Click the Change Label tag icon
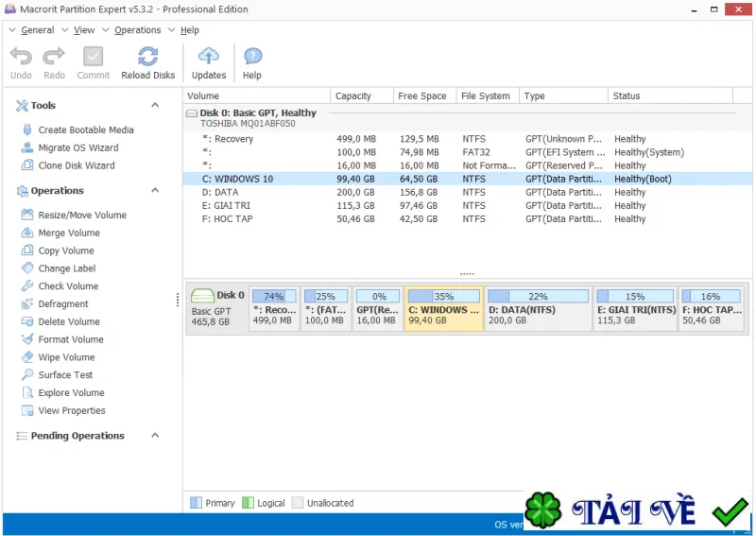This screenshot has width=756, height=536. (x=27, y=268)
